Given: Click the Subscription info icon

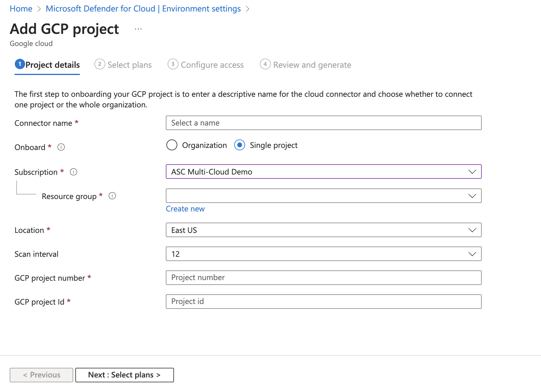Looking at the screenshot, I should click(x=74, y=172).
